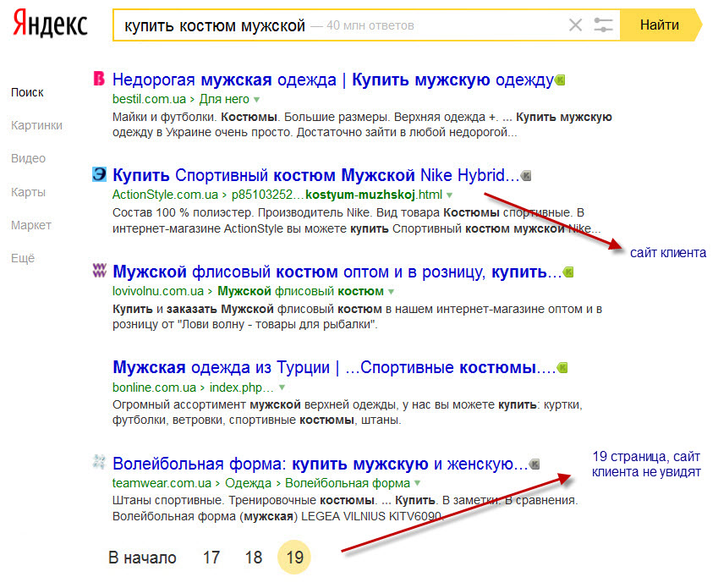
Task: Click the Найти search button
Action: pyautogui.click(x=660, y=25)
